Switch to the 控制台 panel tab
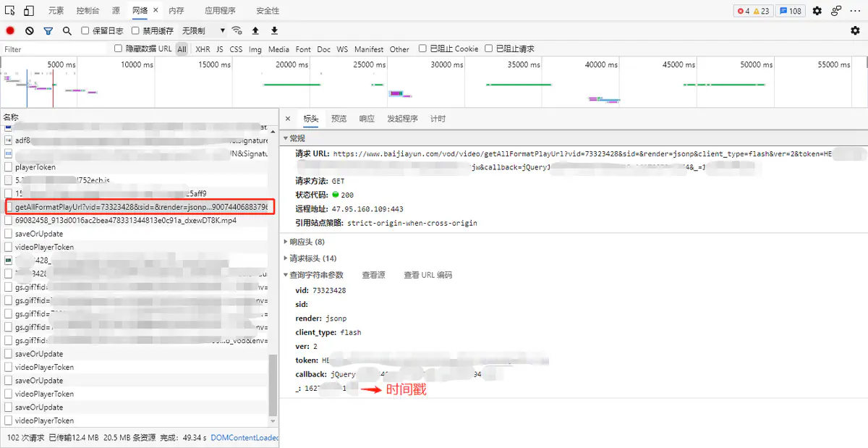Screen dimensions: 868x448 click(88, 11)
